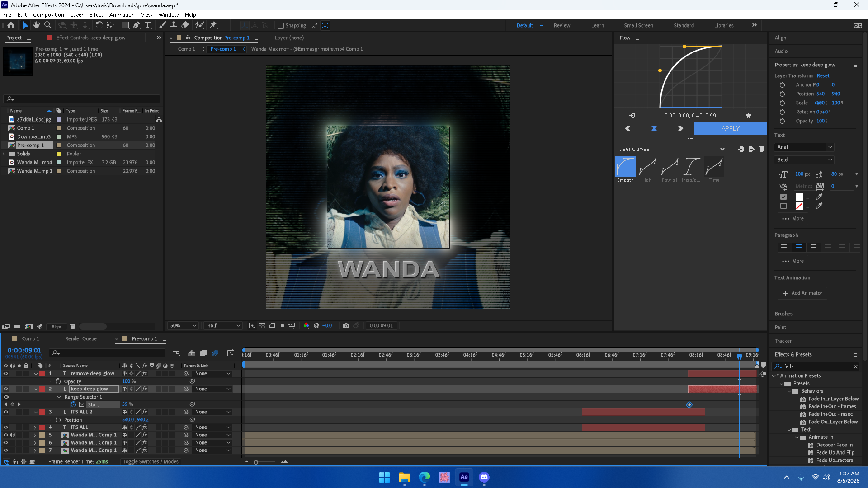Viewport: 868px width, 488px height.
Task: Open the Animation menu
Action: point(122,15)
